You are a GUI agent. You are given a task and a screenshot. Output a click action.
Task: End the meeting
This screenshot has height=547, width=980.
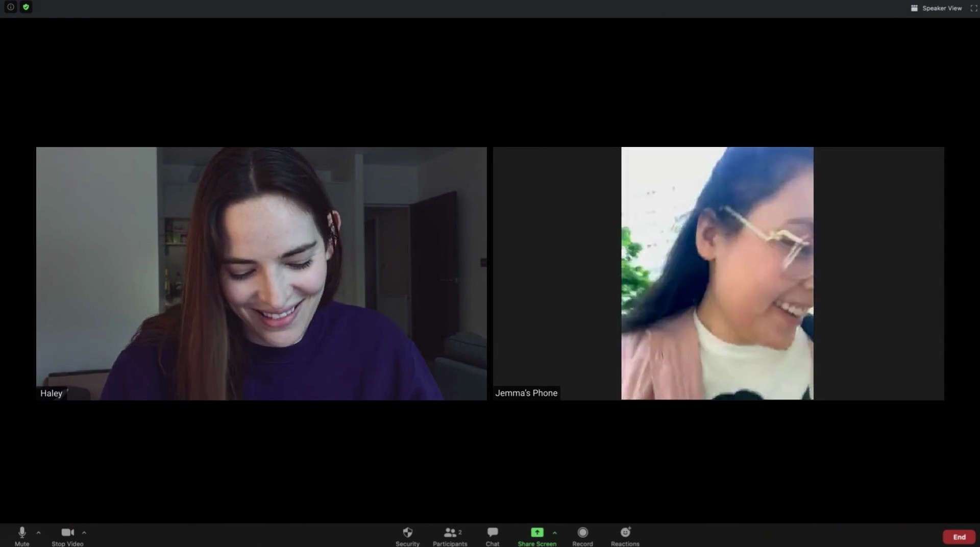(x=959, y=537)
